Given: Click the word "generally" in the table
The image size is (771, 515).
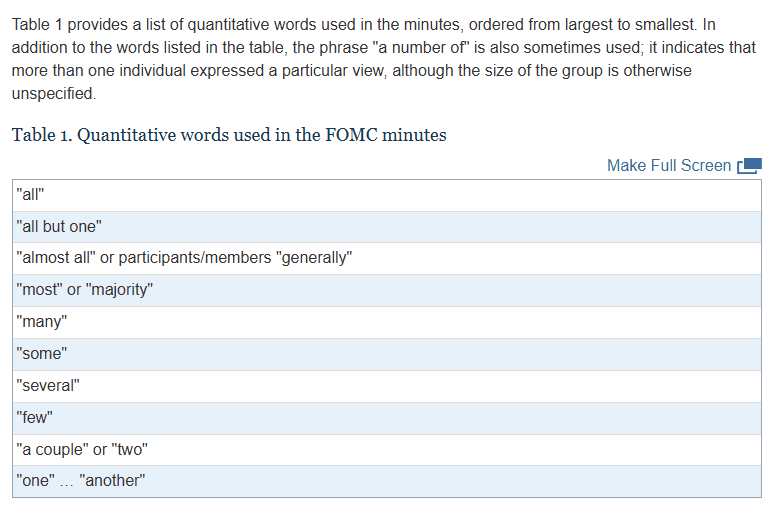Looking at the screenshot, I should pos(313,258).
